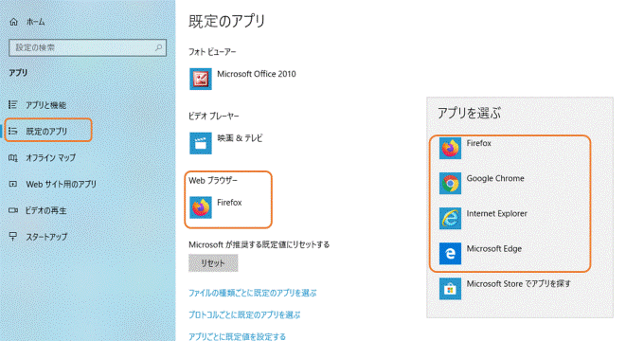
Task: Click the 設定の検索 search field
Action: [x=87, y=47]
